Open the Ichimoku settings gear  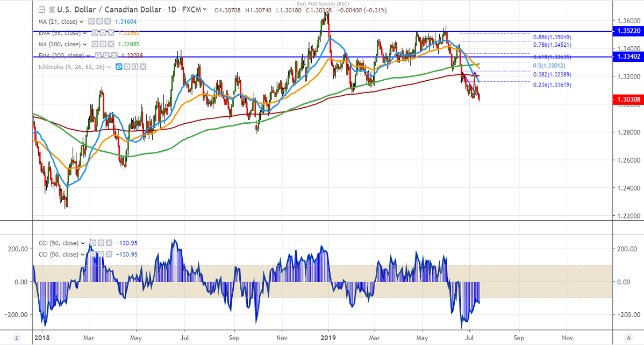127,67
